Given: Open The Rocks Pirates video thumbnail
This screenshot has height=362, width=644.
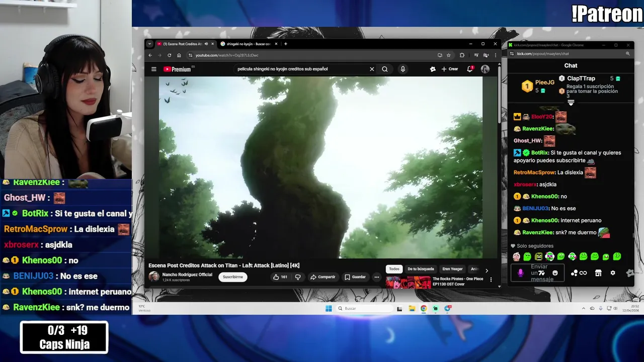Looking at the screenshot, I should tap(408, 282).
